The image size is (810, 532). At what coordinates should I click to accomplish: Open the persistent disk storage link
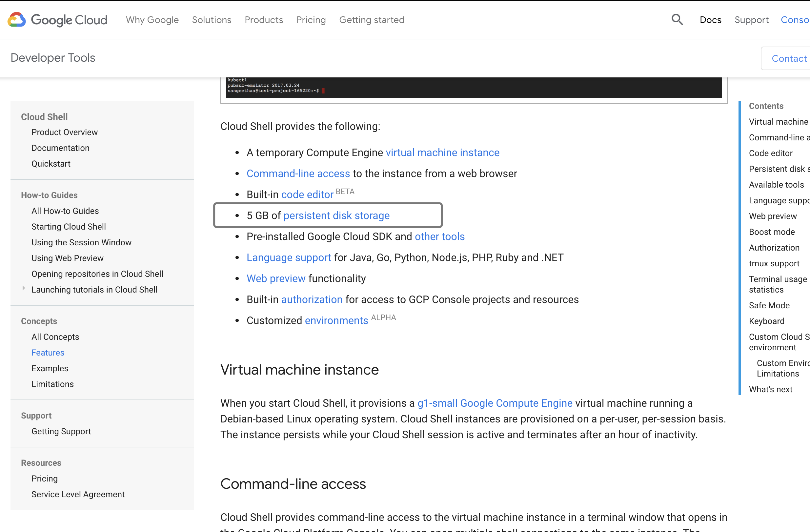[336, 215]
